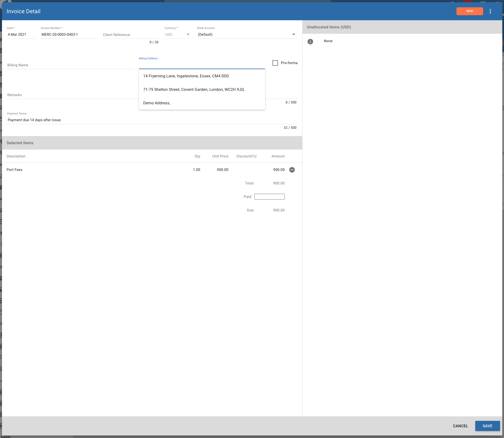Remove the Port Fees line item

point(292,170)
